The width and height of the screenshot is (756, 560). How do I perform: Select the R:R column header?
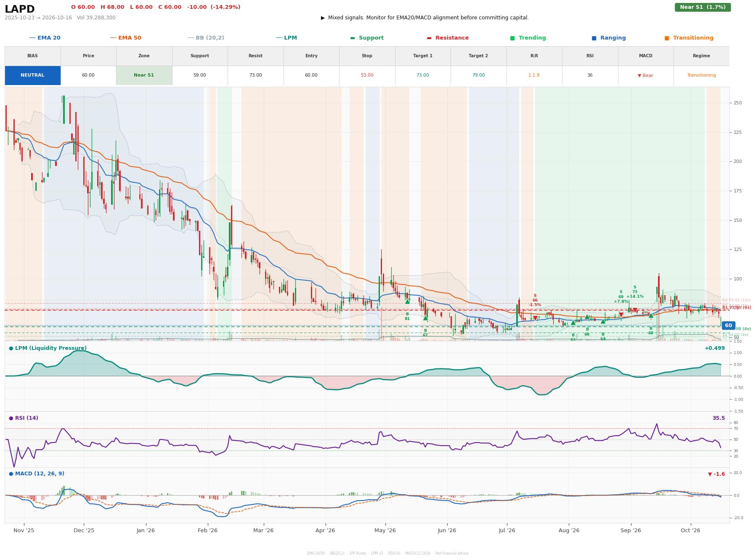[534, 56]
